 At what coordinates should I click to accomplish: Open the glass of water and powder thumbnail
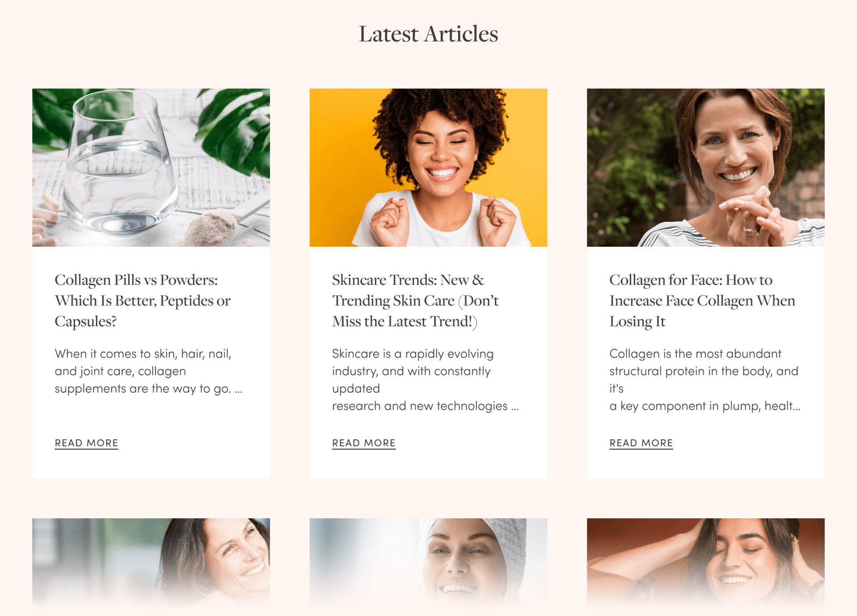click(151, 167)
